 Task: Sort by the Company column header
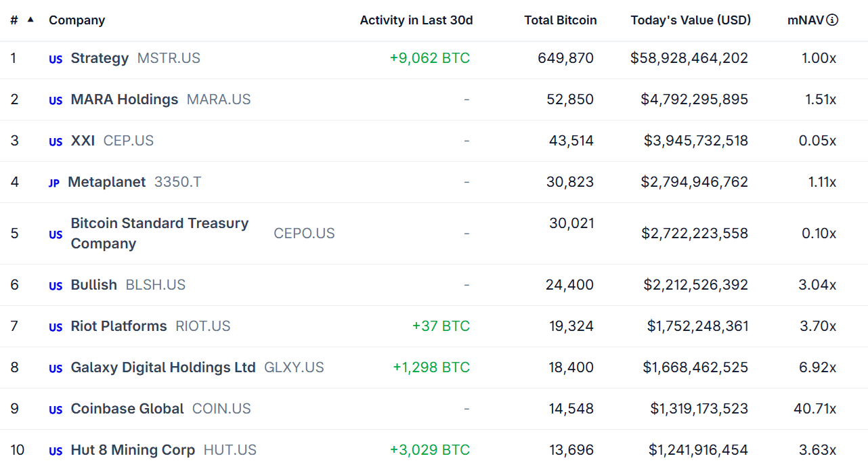tap(77, 20)
